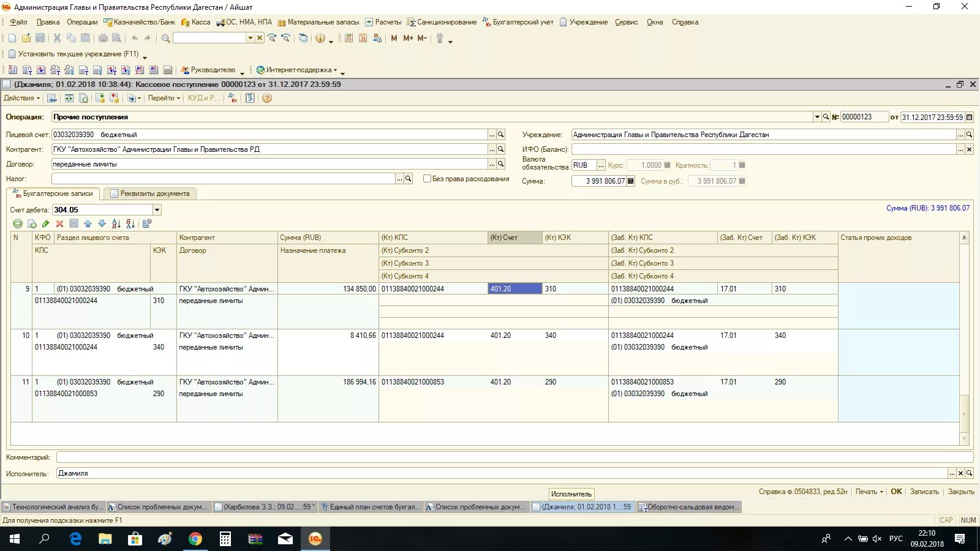Toggle 'Без права расходования' checkbox
Image resolution: width=980 pixels, height=551 pixels.
[427, 179]
